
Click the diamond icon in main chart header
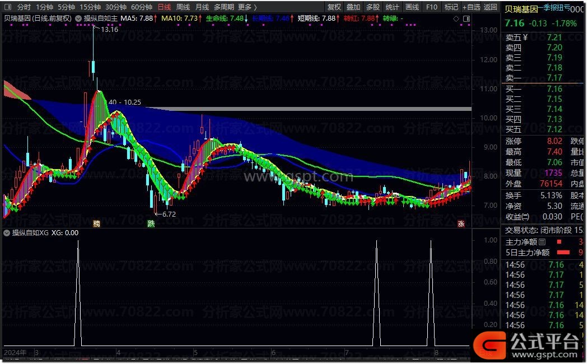click(456, 18)
